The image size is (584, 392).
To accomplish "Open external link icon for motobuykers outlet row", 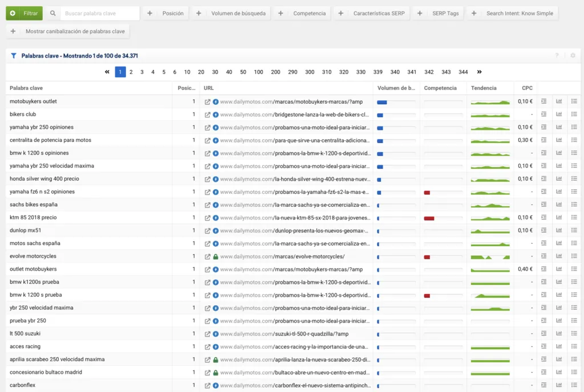I will pos(208,101).
